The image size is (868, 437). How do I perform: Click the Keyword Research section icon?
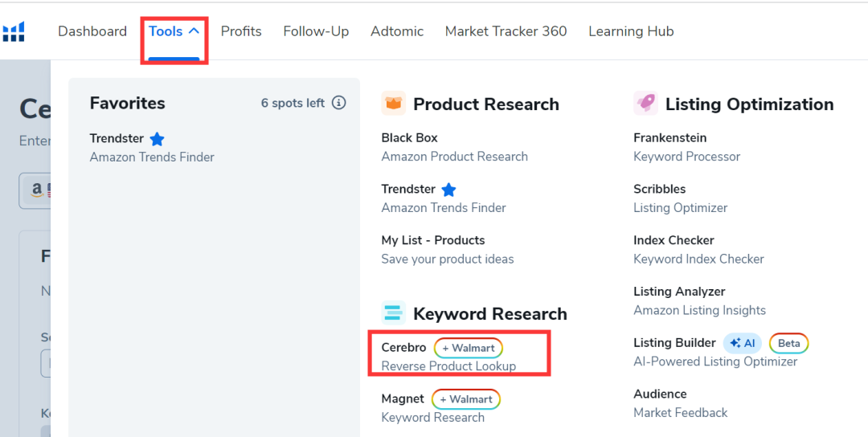[393, 313]
